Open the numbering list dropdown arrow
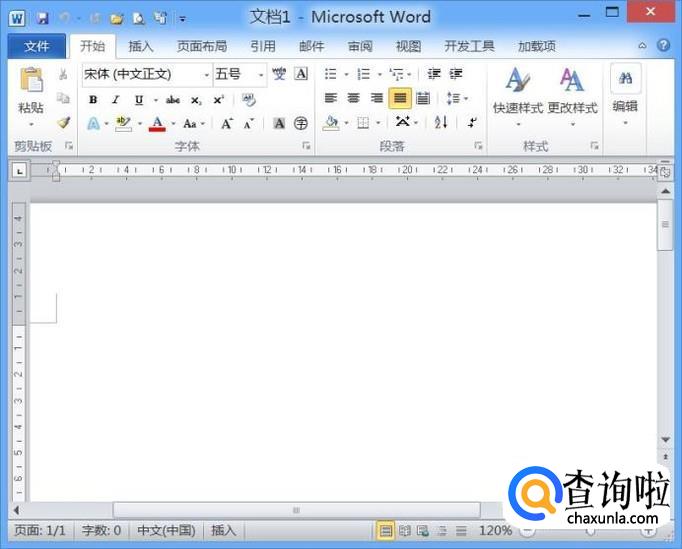The height and width of the screenshot is (549, 682). click(379, 74)
